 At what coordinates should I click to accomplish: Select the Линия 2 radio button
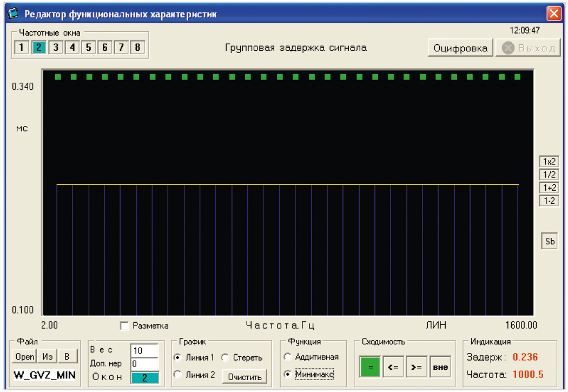tap(177, 375)
